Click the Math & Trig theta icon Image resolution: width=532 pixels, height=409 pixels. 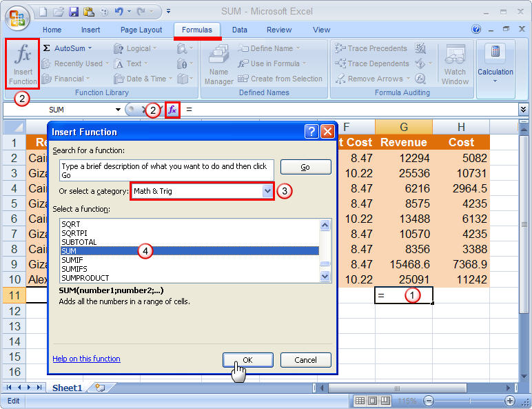[182, 63]
